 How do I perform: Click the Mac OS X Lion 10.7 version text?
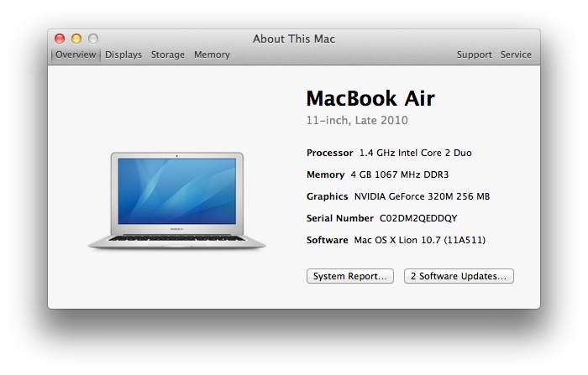(x=419, y=240)
